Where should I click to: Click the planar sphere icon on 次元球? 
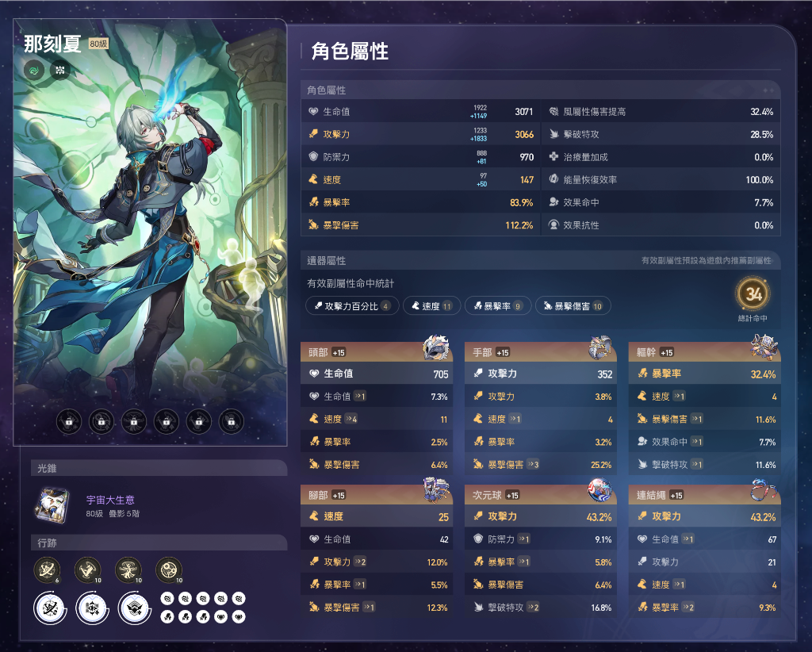point(600,490)
